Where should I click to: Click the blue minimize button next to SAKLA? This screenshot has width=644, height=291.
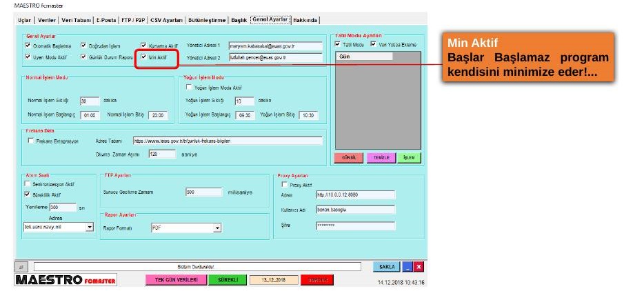(407, 267)
